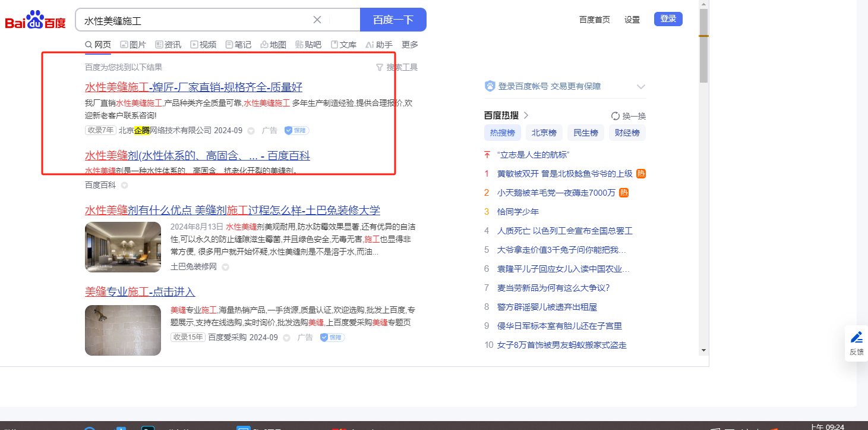Click the 保障 badge on 百度爱采购 result

click(x=332, y=337)
